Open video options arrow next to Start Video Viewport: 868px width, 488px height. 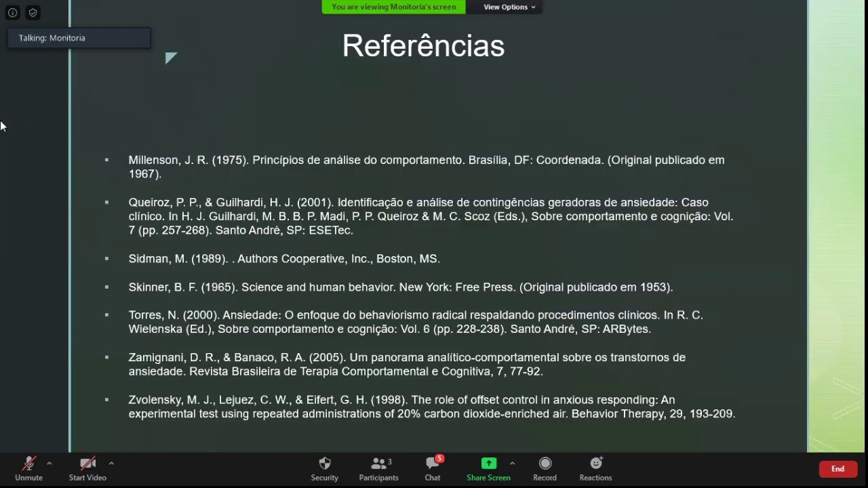[x=111, y=464]
